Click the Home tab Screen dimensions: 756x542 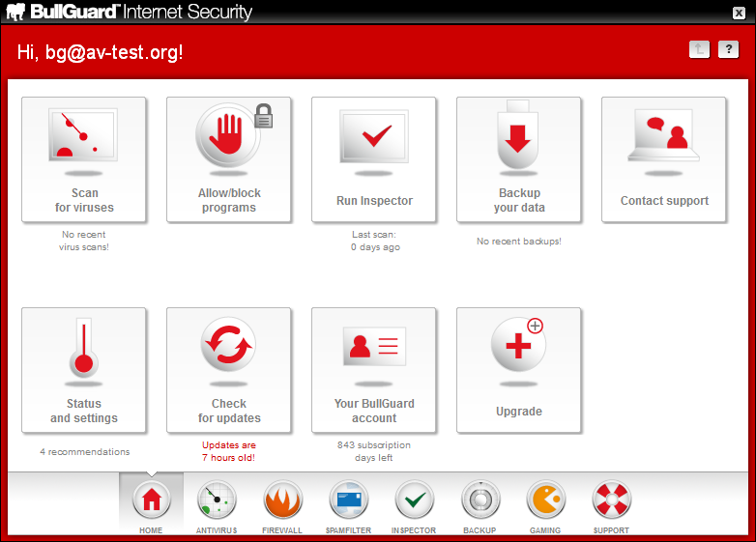[x=151, y=503]
